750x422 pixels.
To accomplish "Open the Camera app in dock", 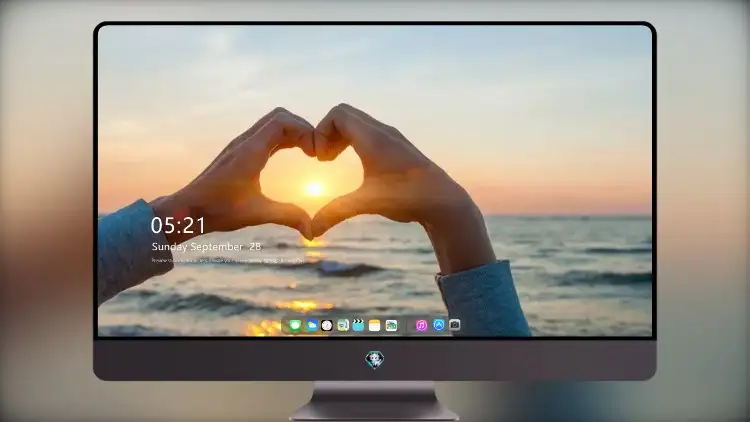I will click(455, 325).
